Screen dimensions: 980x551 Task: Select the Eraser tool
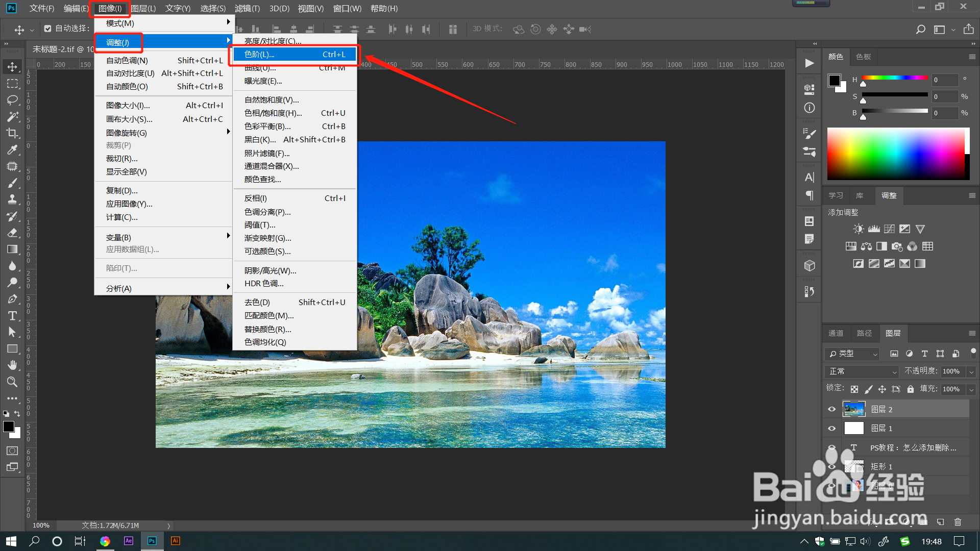coord(12,233)
